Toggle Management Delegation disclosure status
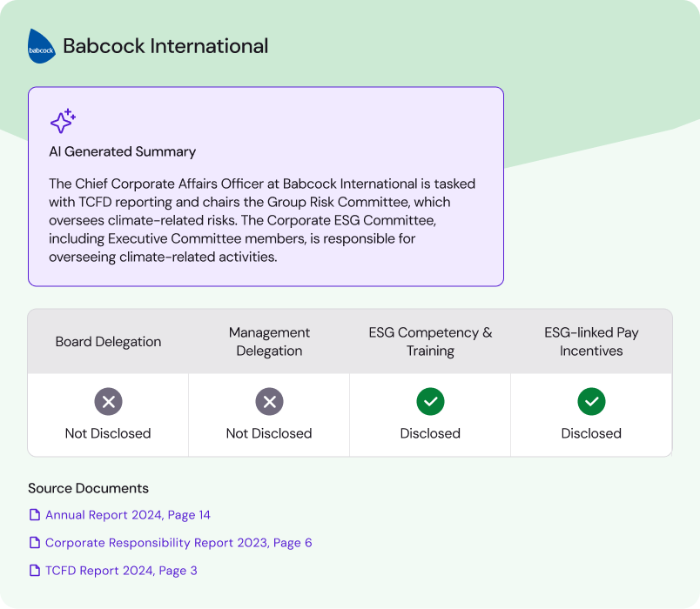 [x=269, y=413]
